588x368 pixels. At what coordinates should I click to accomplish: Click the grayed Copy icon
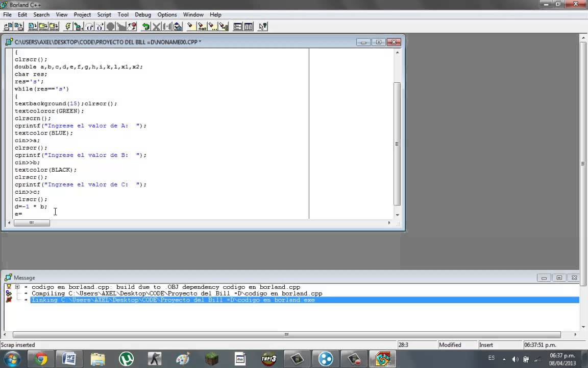(x=167, y=26)
